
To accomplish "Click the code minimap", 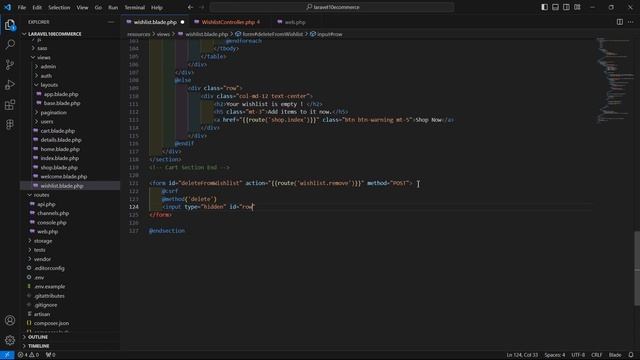I will (615, 80).
